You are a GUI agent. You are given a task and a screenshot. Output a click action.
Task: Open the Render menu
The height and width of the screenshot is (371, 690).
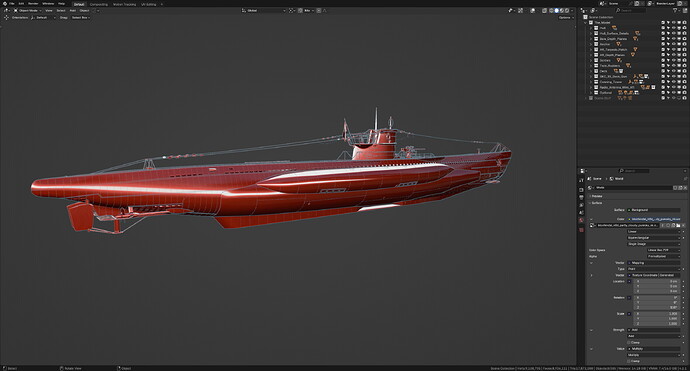pos(33,4)
